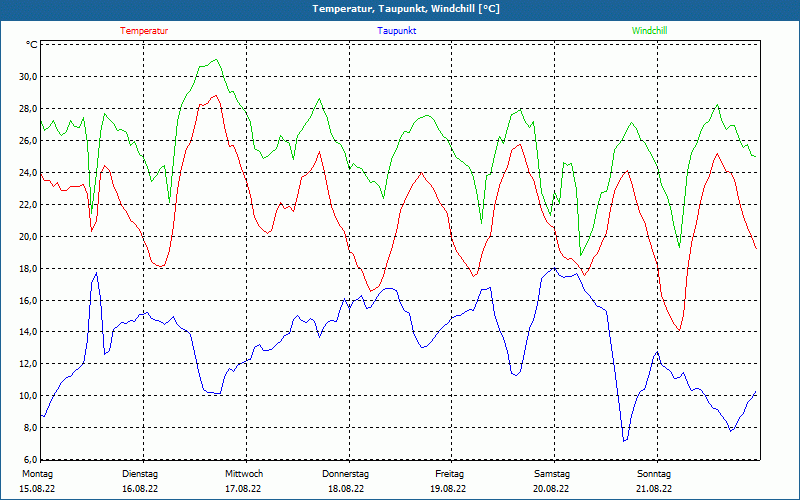
Task: Click the 20.08.22 date label
Action: tap(551, 489)
